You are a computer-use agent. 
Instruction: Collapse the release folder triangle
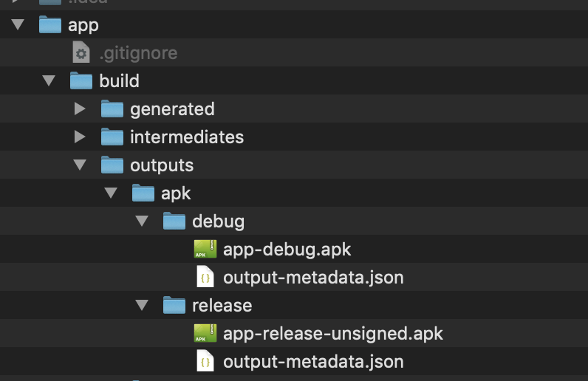[142, 305]
